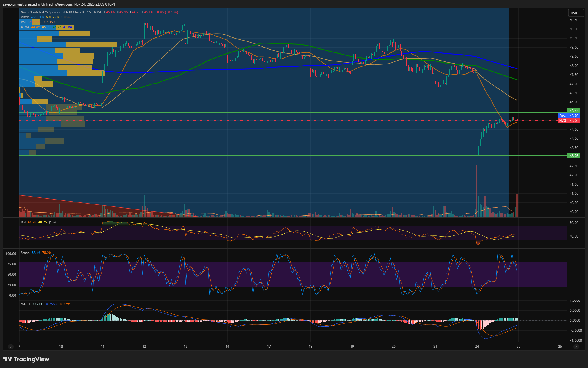This screenshot has height=368, width=588.
Task: Click the TradingView logo at bottom left
Action: (26, 359)
